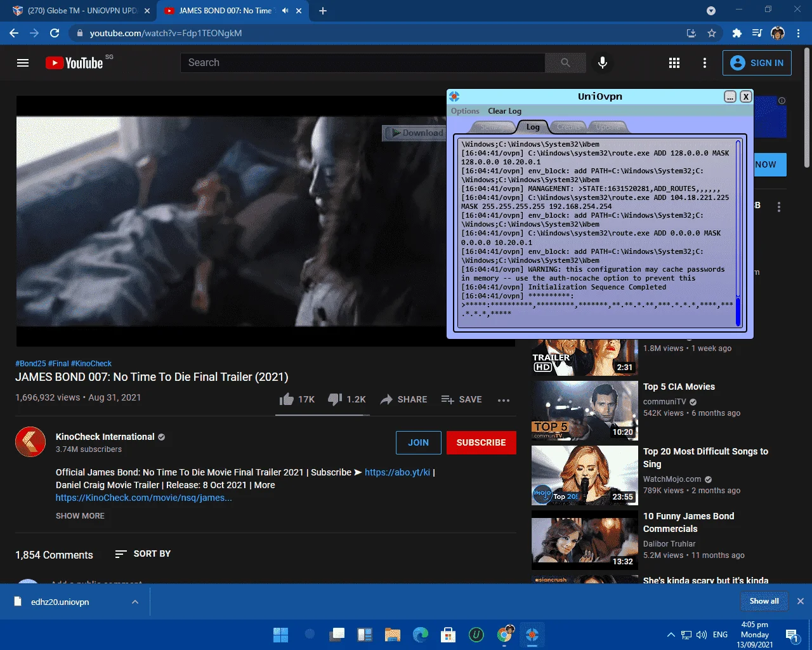
Task: Open the YouTube hamburger guide menu
Action: coord(23,63)
